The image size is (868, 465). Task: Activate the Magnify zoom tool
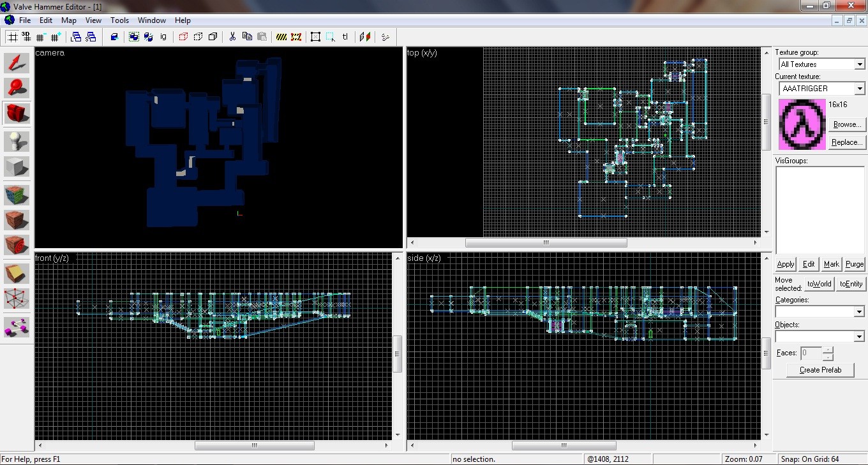click(17, 88)
